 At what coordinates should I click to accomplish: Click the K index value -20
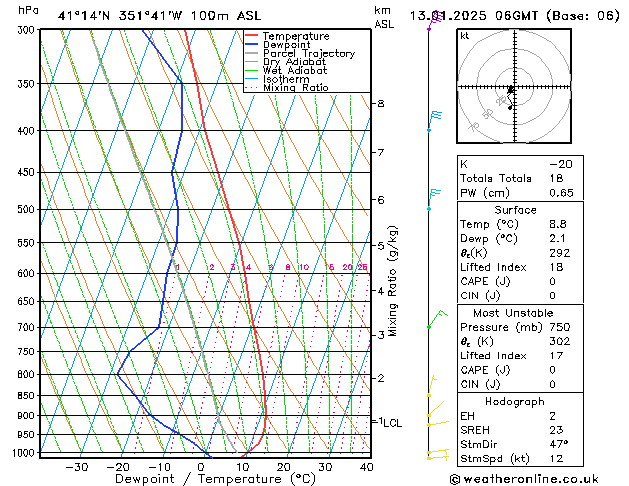pos(561,164)
